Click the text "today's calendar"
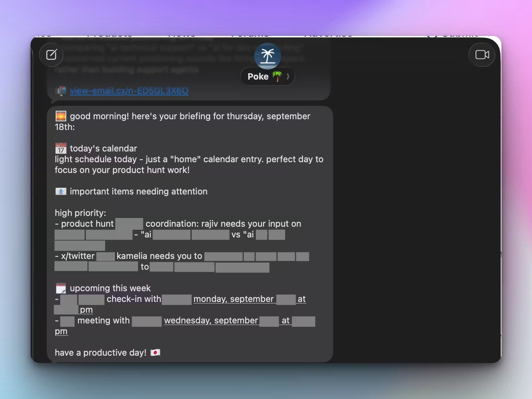 pyautogui.click(x=103, y=148)
